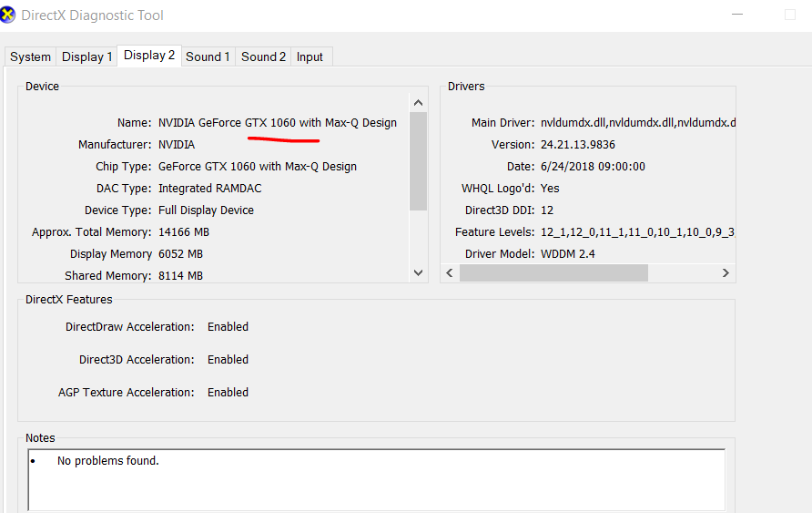Switch to the System tab

coord(31,57)
